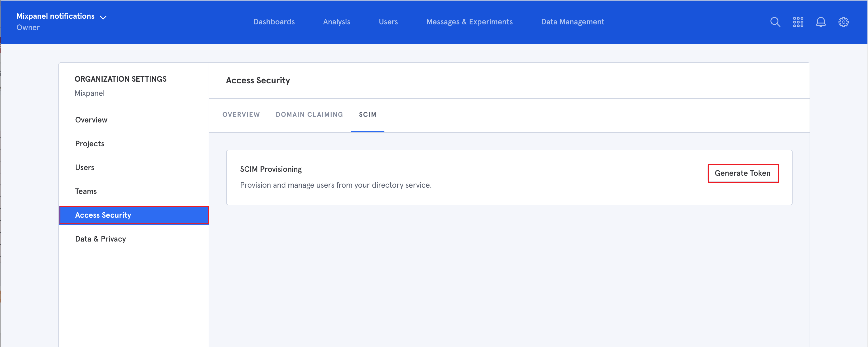
Task: Navigate to the Users settings section
Action: [85, 167]
